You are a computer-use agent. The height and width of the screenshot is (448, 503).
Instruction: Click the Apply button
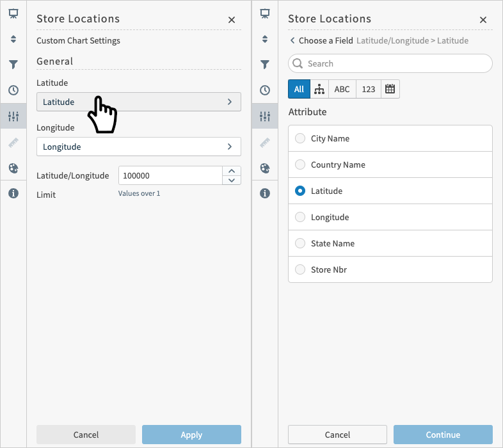(191, 435)
